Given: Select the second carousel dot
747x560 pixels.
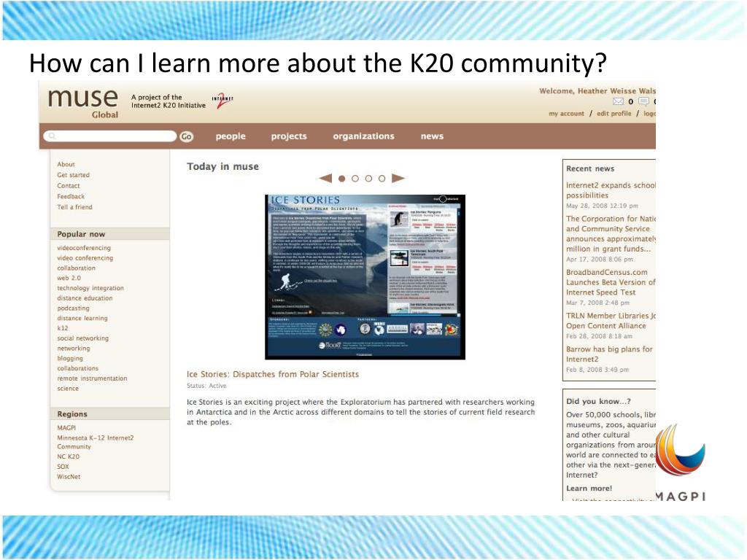Looking at the screenshot, I should point(355,179).
